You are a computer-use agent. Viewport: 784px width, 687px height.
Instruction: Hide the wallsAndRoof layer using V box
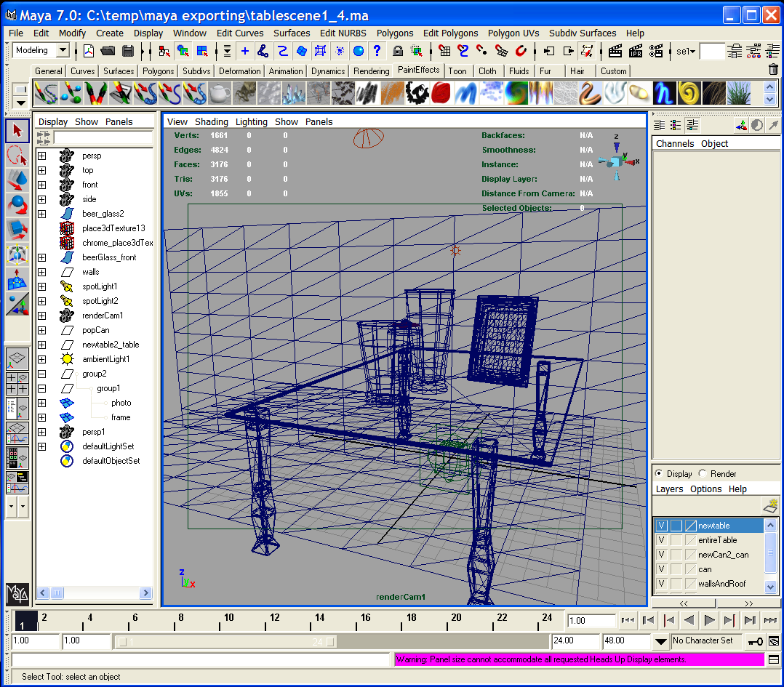[662, 584]
